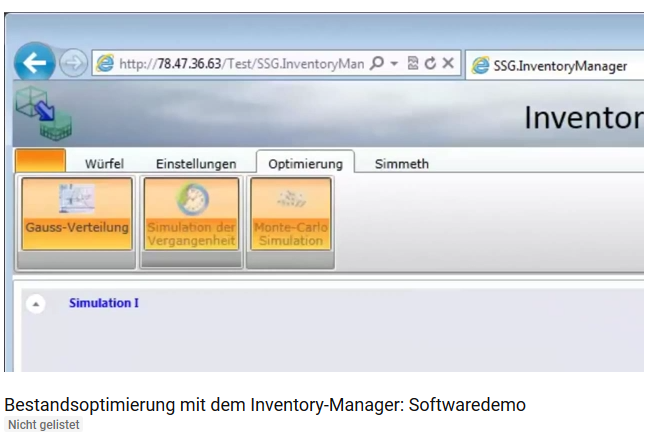This screenshot has height=432, width=650.
Task: Click the search magnifier in address bar
Action: [377, 64]
